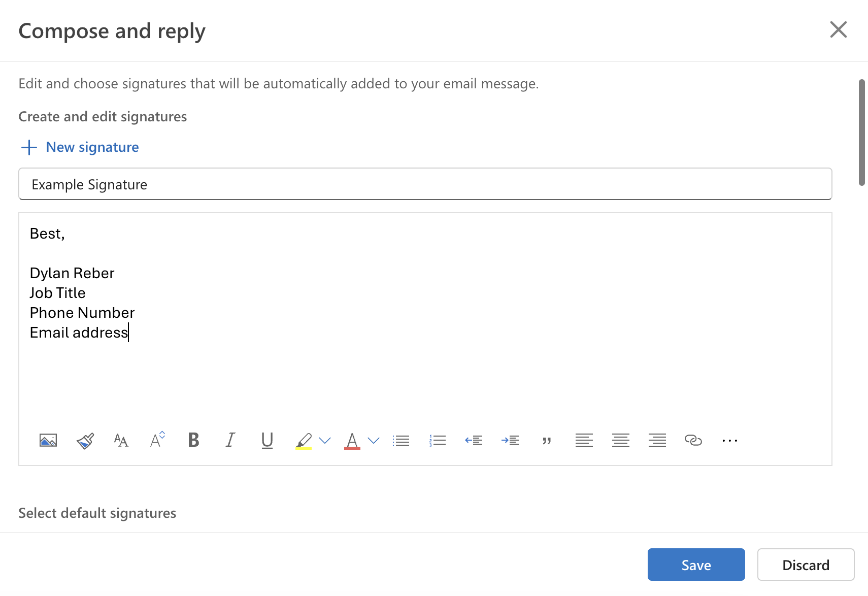The height and width of the screenshot is (596, 868).
Task: Insert a numbered list
Action: 438,440
